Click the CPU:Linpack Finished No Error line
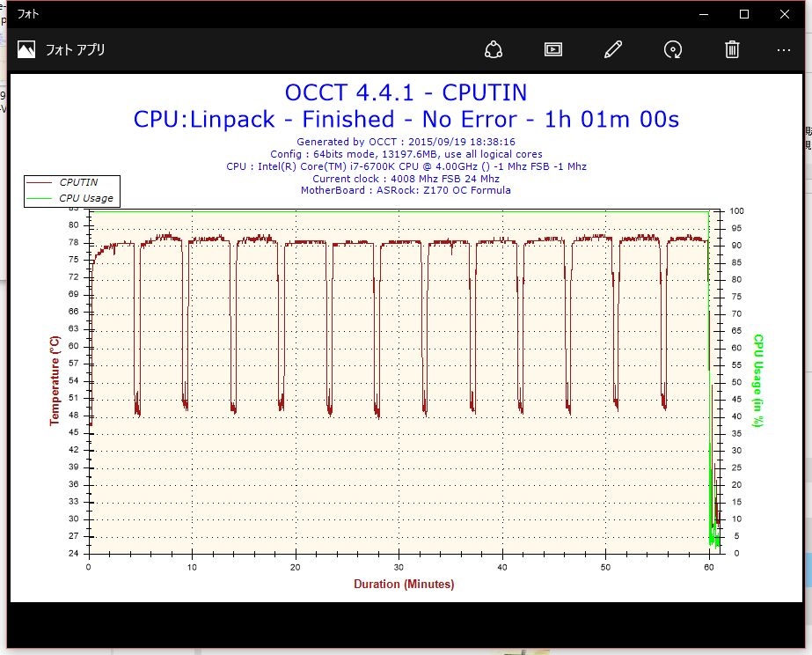This screenshot has width=812, height=655. [406, 119]
